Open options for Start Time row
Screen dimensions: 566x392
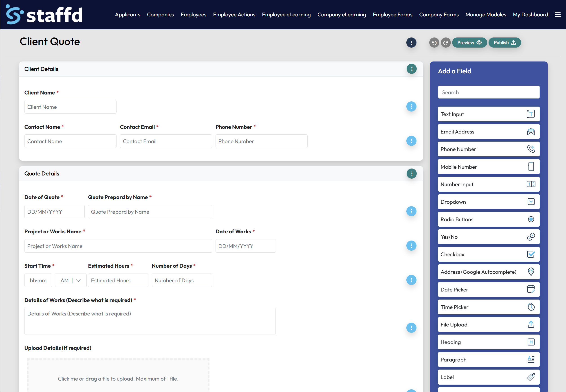[x=411, y=280]
